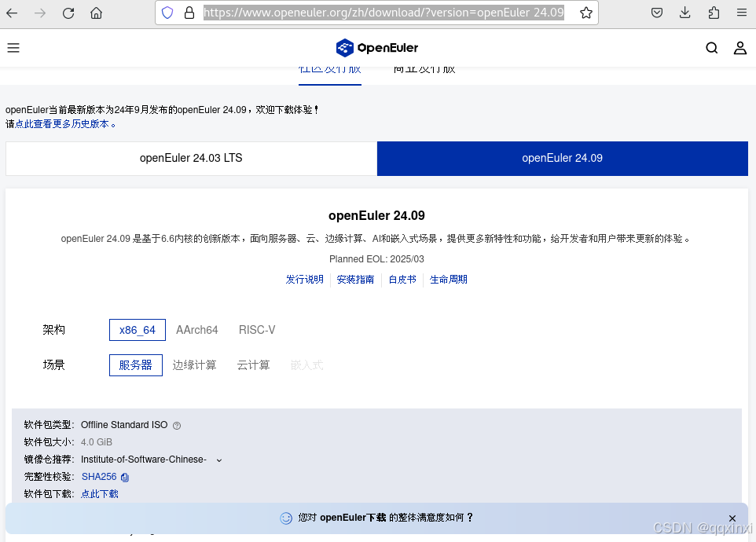Copy the SHA256 checksum
Image resolution: width=756 pixels, height=542 pixels.
(125, 477)
